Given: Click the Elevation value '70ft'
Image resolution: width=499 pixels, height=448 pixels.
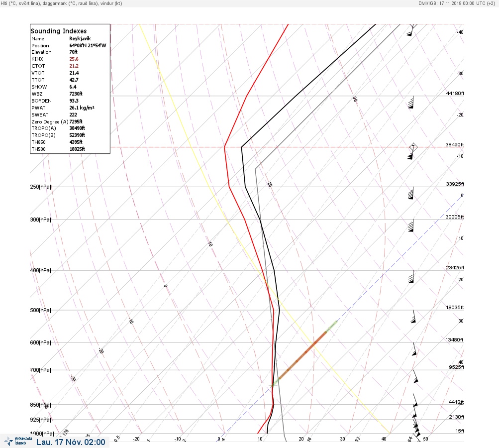Looking at the screenshot, I should point(73,52).
